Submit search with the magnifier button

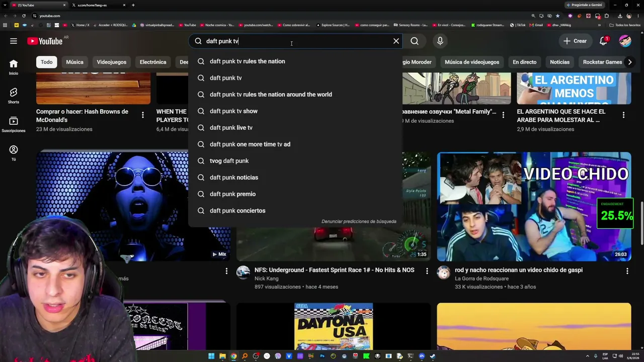click(415, 41)
